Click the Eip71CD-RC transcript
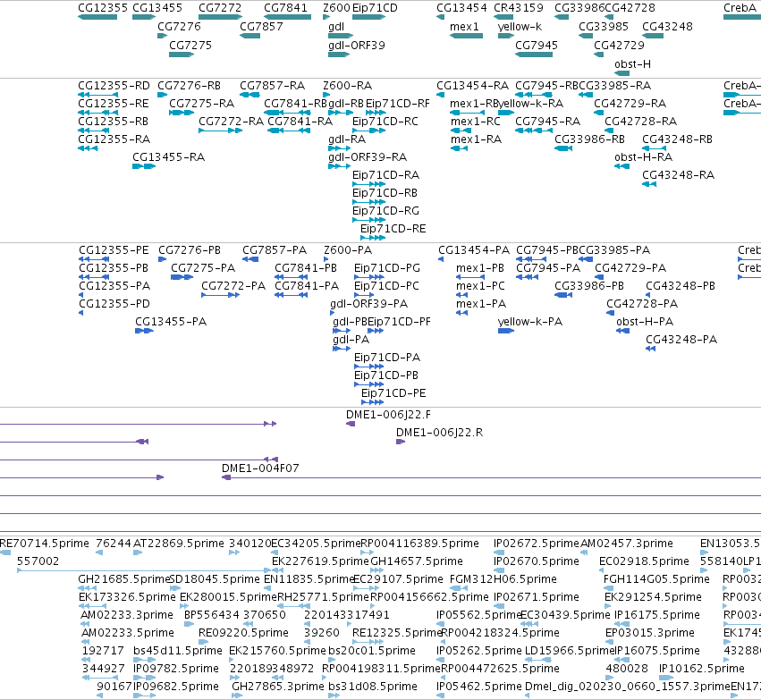The height and width of the screenshot is (700, 761). pyautogui.click(x=368, y=131)
